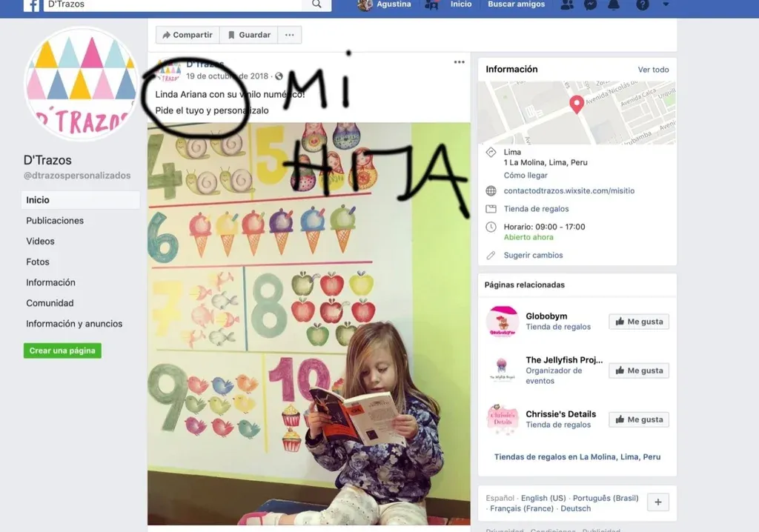Click the plus button to add language
The width and height of the screenshot is (759, 532).
pyautogui.click(x=657, y=502)
